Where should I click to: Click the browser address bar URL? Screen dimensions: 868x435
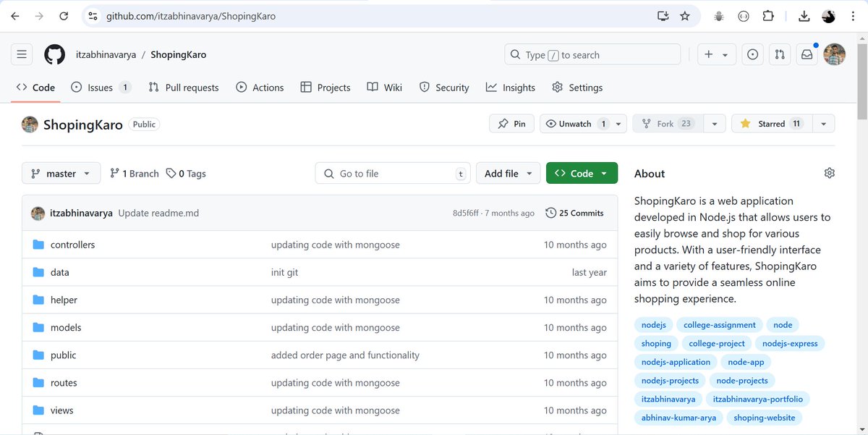tap(191, 16)
